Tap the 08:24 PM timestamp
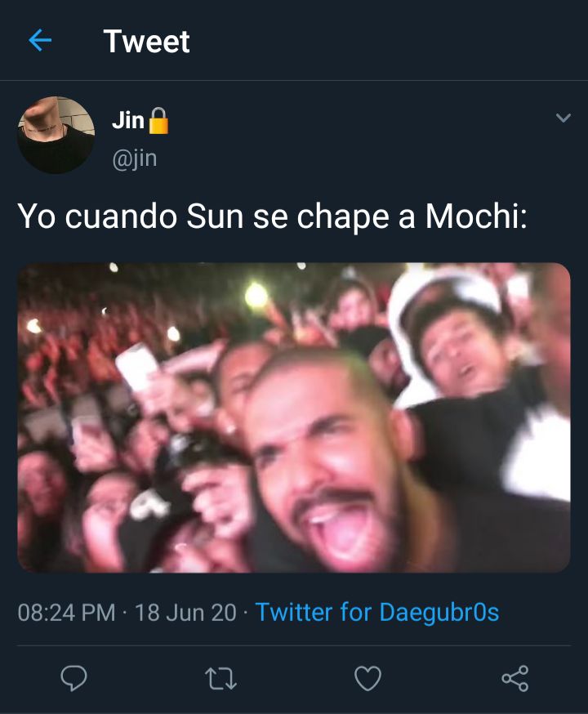This screenshot has width=588, height=714. (x=66, y=612)
